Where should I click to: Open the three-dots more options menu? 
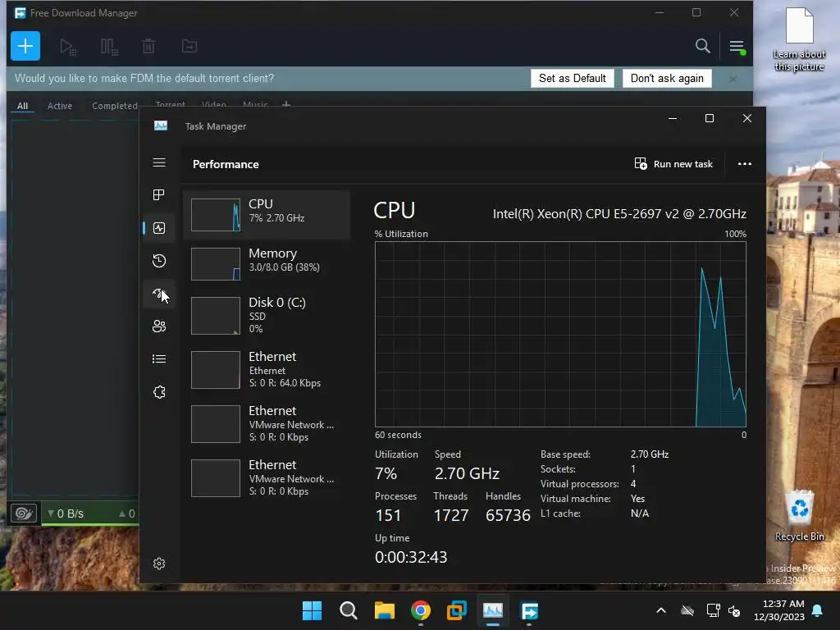pyautogui.click(x=745, y=164)
